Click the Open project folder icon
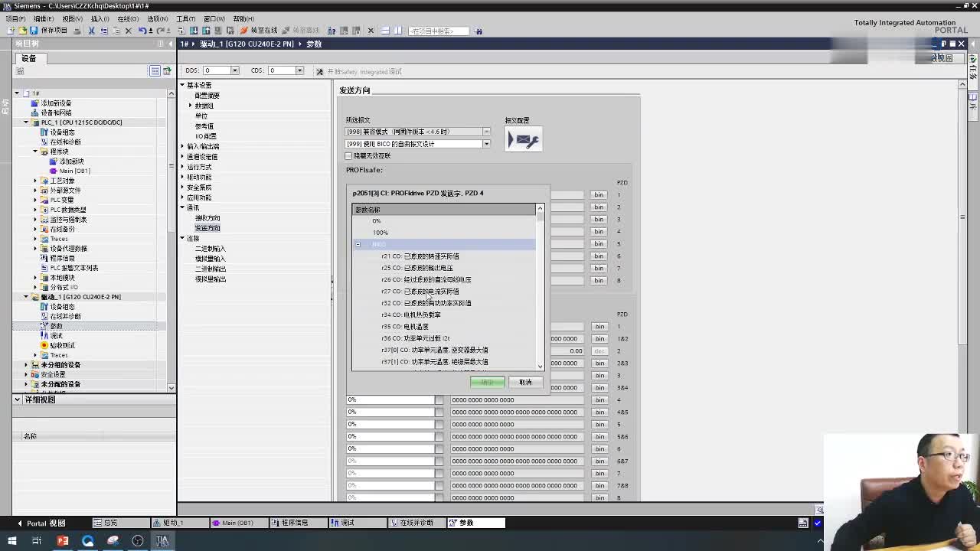 22,31
